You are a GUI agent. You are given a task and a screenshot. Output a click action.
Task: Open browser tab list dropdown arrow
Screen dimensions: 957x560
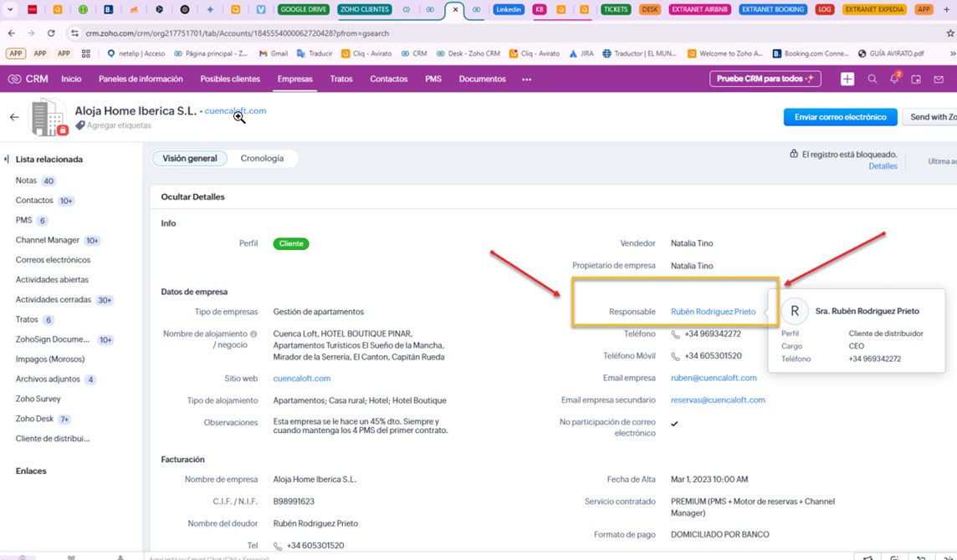[10, 9]
